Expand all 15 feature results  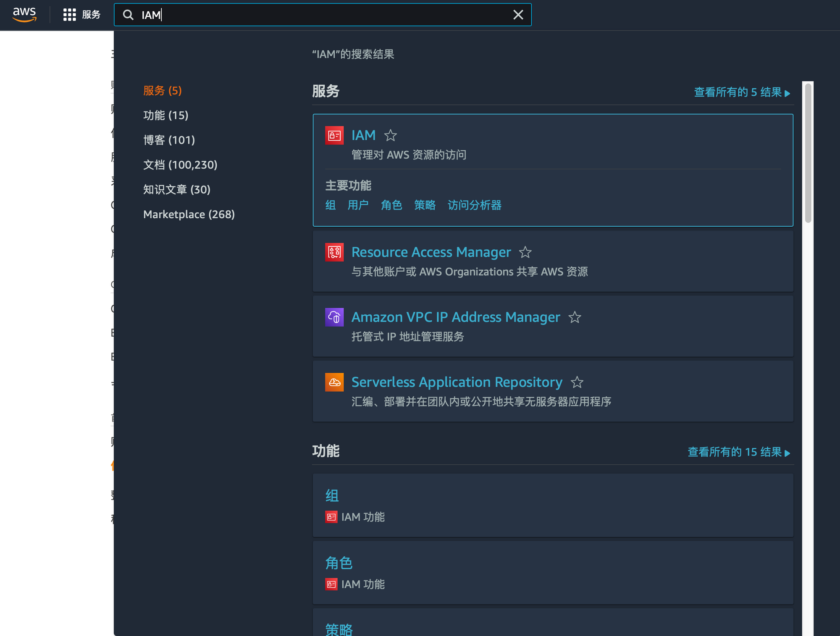(x=738, y=452)
